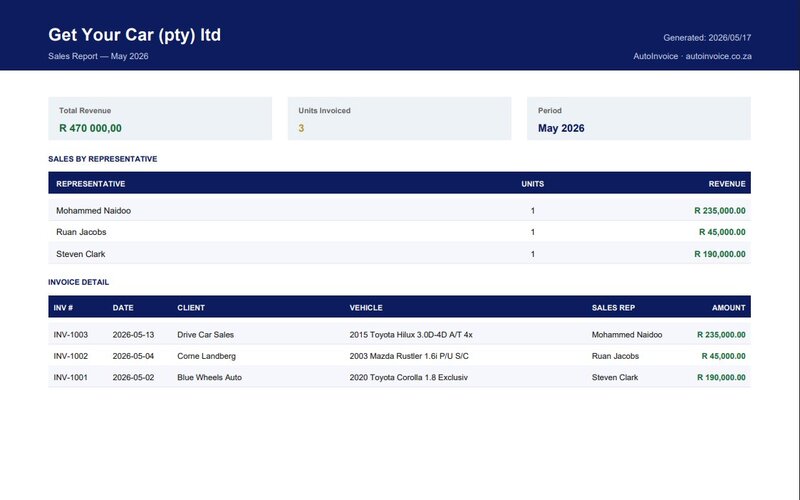Image resolution: width=800 pixels, height=500 pixels.
Task: Select client Corne Landberg
Action: 207,356
